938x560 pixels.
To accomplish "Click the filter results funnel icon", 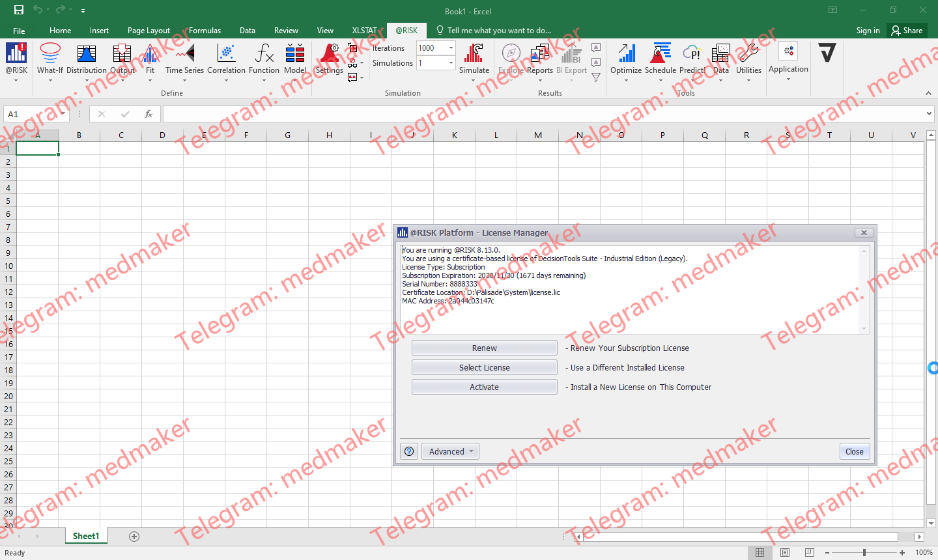I will (596, 77).
